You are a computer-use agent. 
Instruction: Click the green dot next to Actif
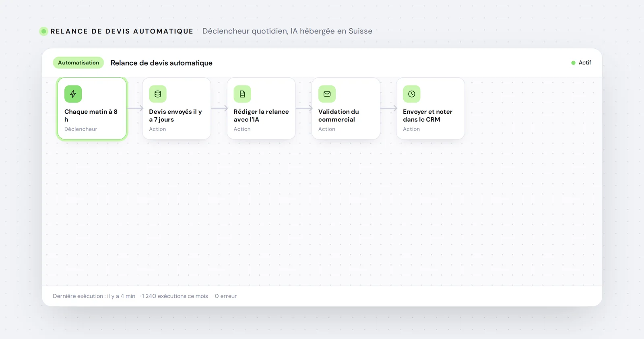573,63
